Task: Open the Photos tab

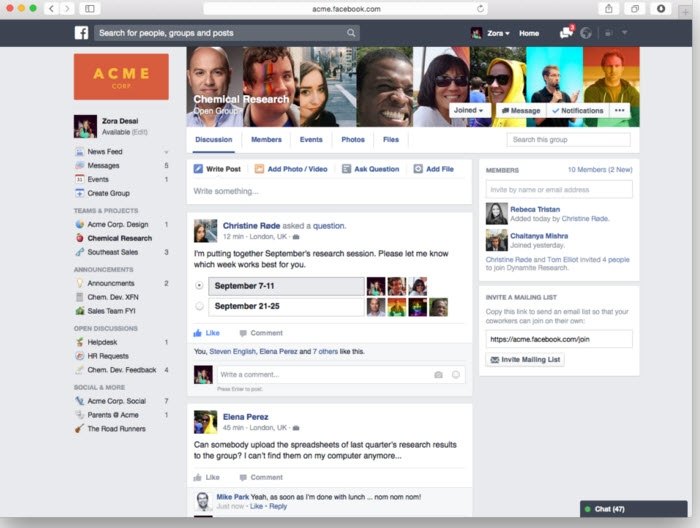Action: pyautogui.click(x=353, y=140)
